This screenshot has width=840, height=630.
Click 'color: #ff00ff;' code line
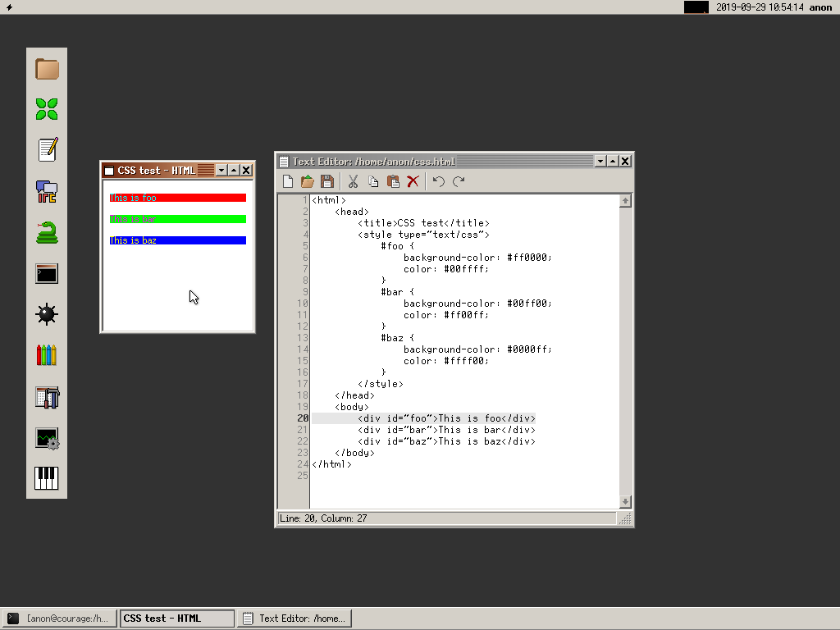(445, 316)
